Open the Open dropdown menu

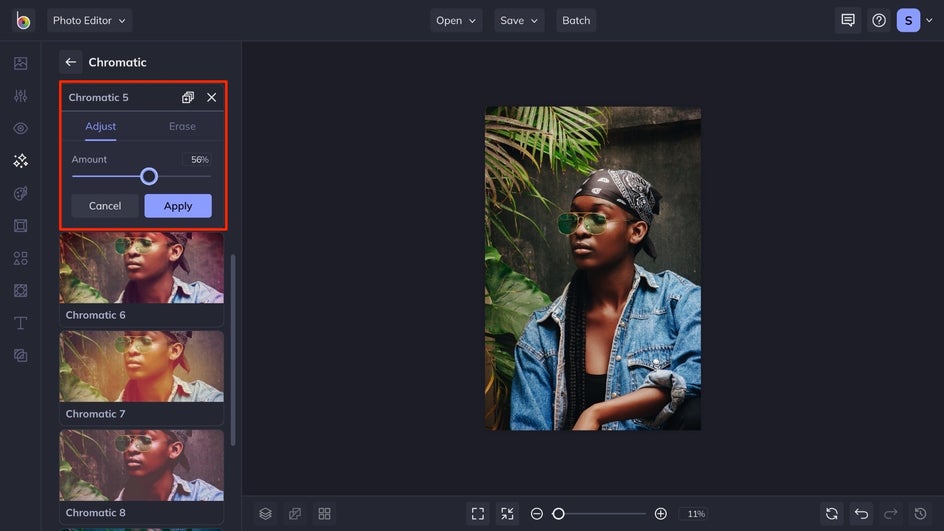click(x=456, y=20)
